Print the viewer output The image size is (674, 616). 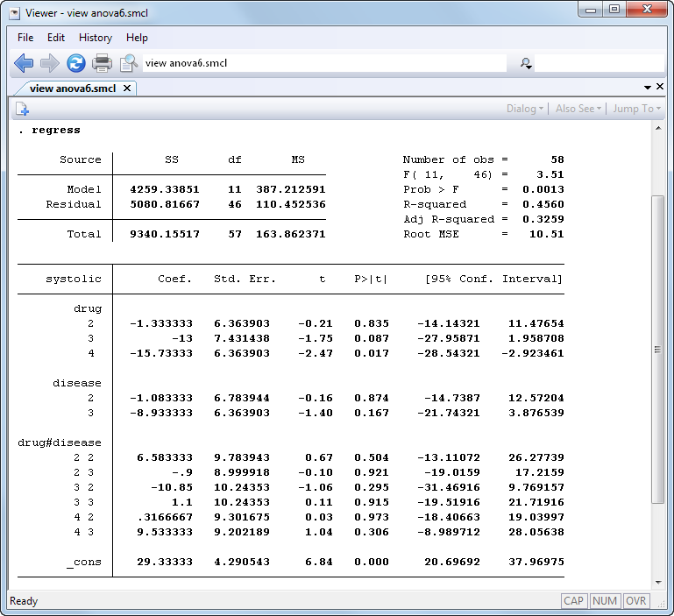click(x=103, y=63)
